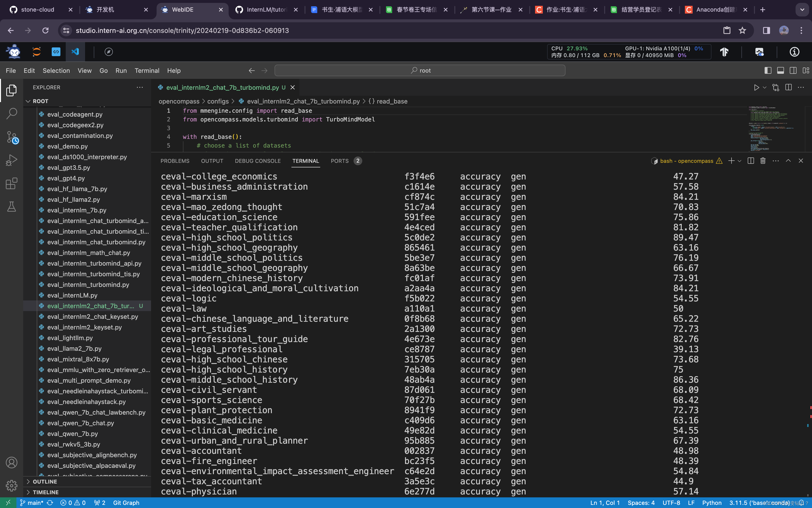Click the terminal code icon in top toolbar
Image resolution: width=812 pixels, height=508 pixels.
tap(56, 52)
